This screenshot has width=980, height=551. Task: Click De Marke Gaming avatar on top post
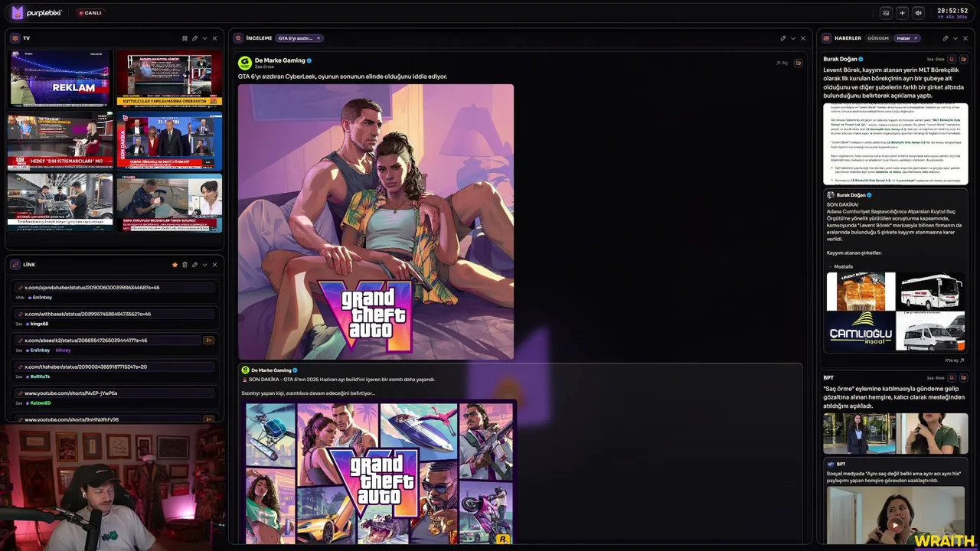tap(245, 63)
